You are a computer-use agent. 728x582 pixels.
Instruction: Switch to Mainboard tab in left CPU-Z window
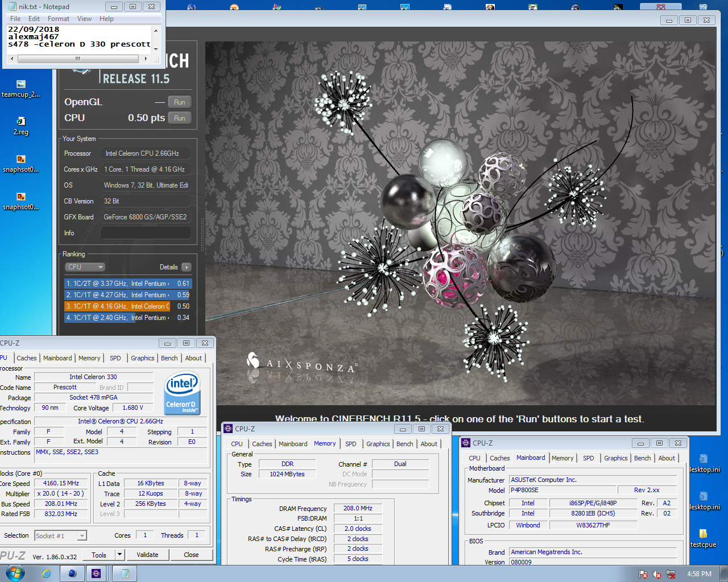tap(57, 358)
